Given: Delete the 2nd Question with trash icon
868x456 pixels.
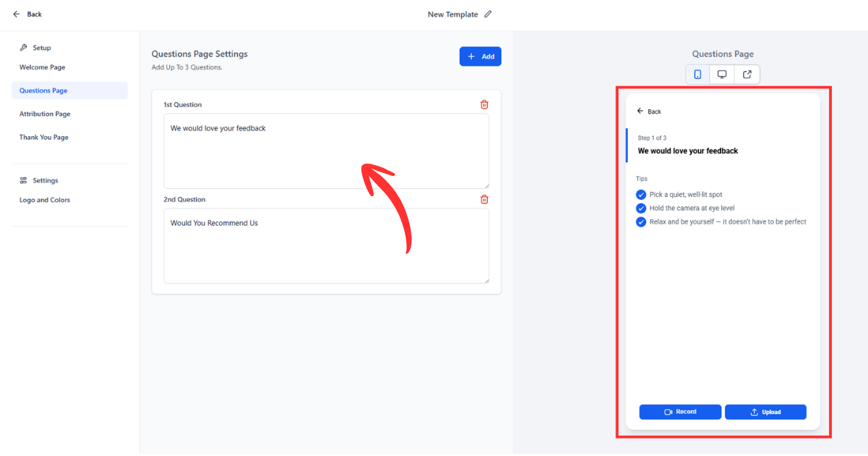Looking at the screenshot, I should (x=485, y=200).
